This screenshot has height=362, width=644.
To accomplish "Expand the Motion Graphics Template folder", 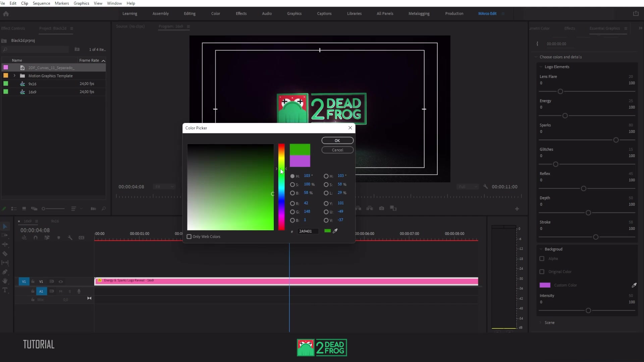I will coord(14,76).
